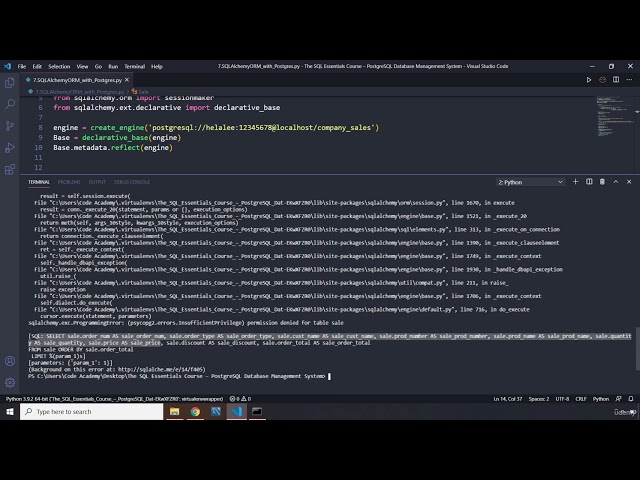Open the terminal app in the taskbar

(257, 411)
